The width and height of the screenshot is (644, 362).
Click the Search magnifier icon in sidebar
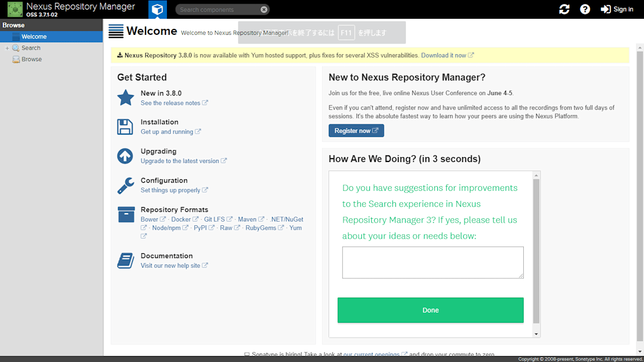click(16, 47)
